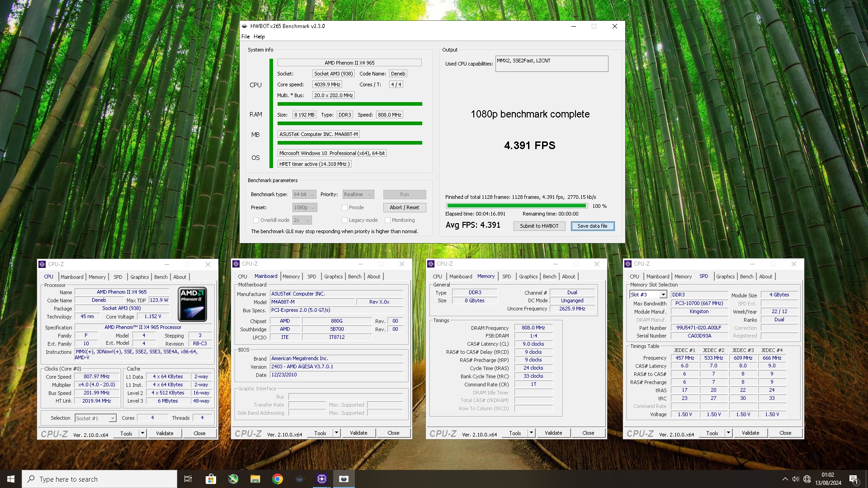This screenshot has width=868, height=488.
Task: Enable the Monitoring checkbox
Action: point(387,220)
